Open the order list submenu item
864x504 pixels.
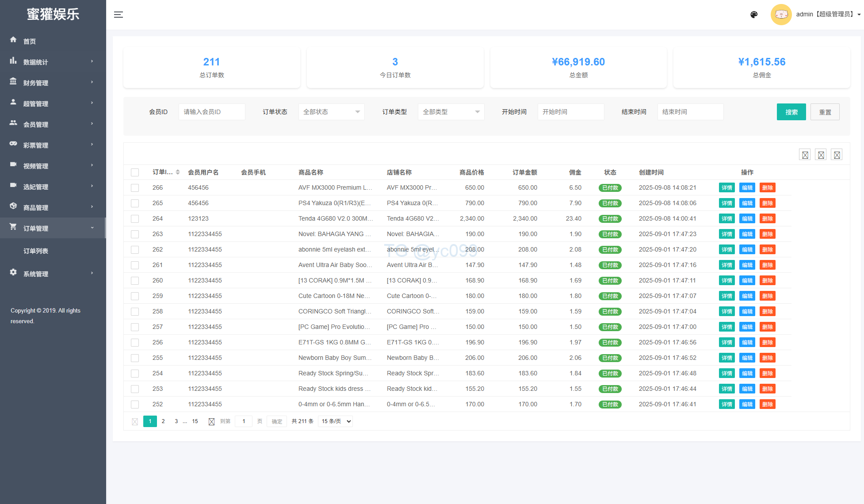tap(36, 251)
